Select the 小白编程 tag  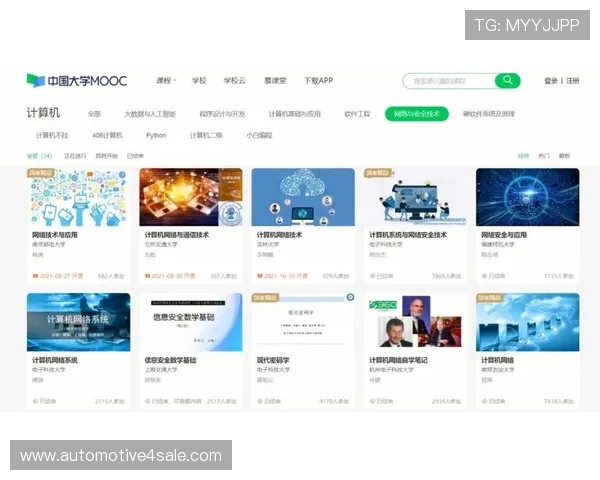tap(259, 135)
